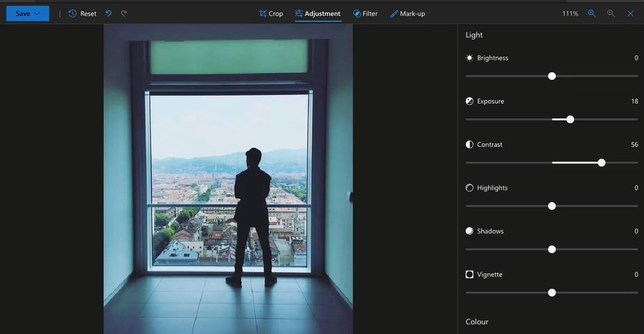Screen dimensions: 644x334
Task: Reset all photo adjustments
Action: [82, 13]
